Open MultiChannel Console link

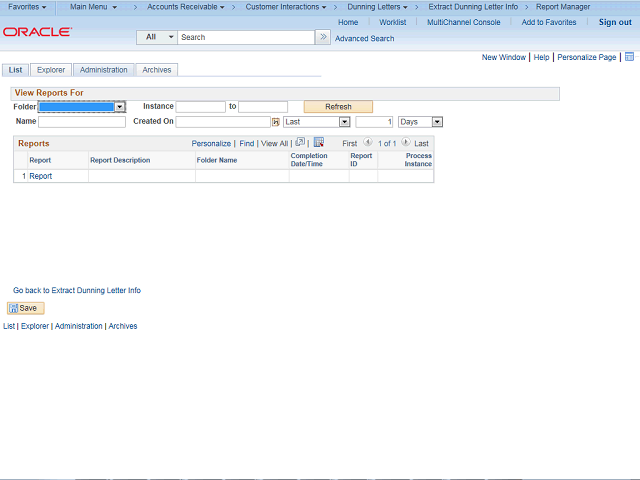coord(464,22)
